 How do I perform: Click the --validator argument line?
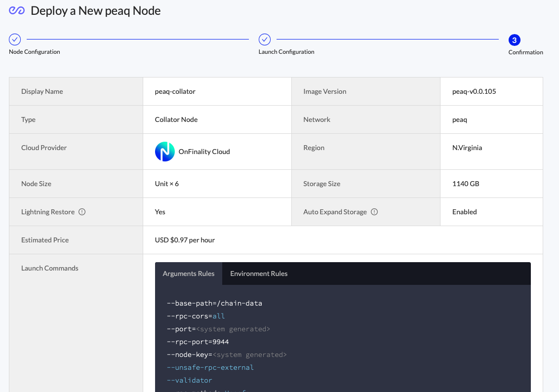click(190, 380)
